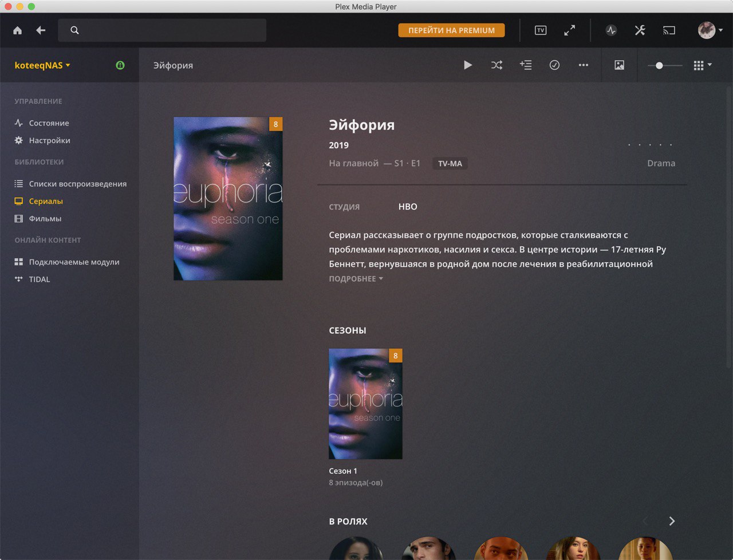733x560 pixels.
Task: Click the playlists list icon
Action: coord(19,184)
